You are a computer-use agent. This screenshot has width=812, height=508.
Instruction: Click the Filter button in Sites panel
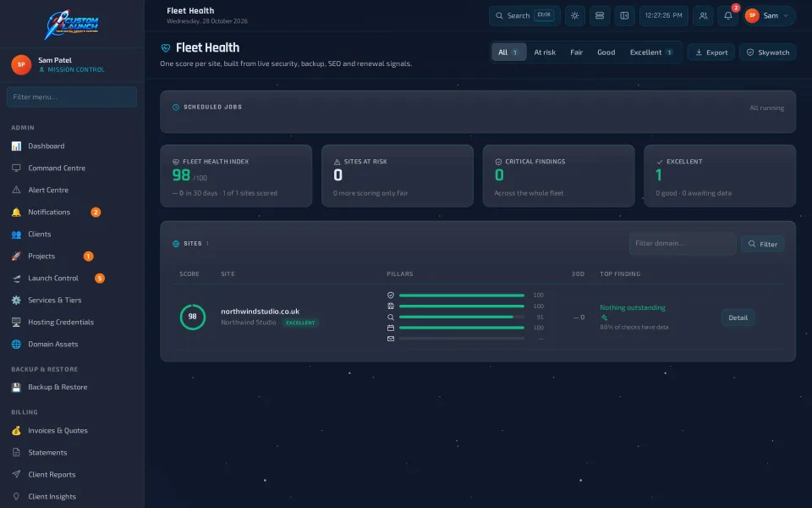(763, 244)
